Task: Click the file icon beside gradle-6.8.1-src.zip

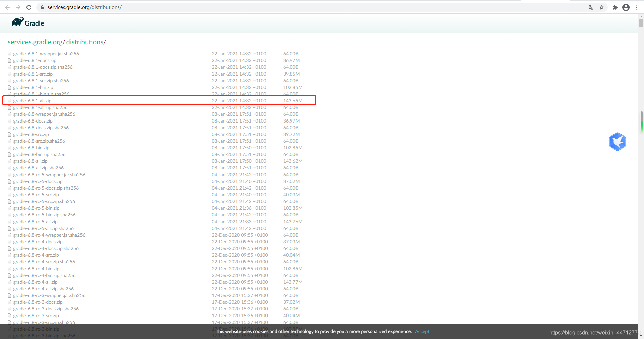Action: [x=9, y=74]
